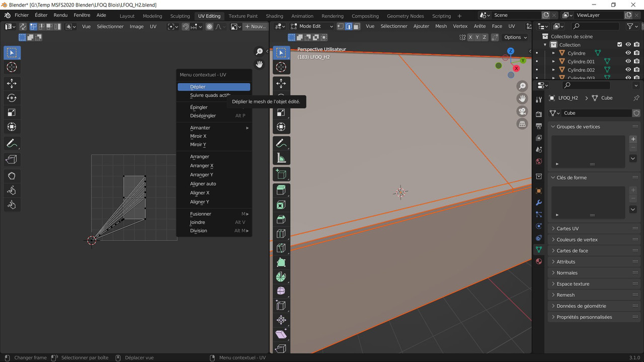Switch to the Texture Paint workspace tab
The width and height of the screenshot is (644, 362).
[243, 16]
